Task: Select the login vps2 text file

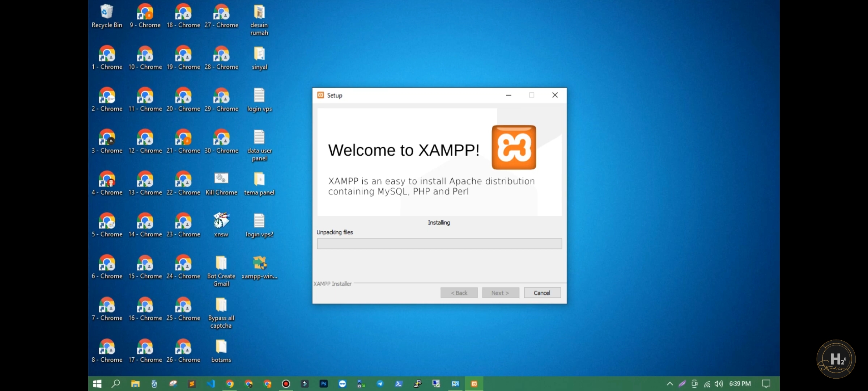Action: 259,225
